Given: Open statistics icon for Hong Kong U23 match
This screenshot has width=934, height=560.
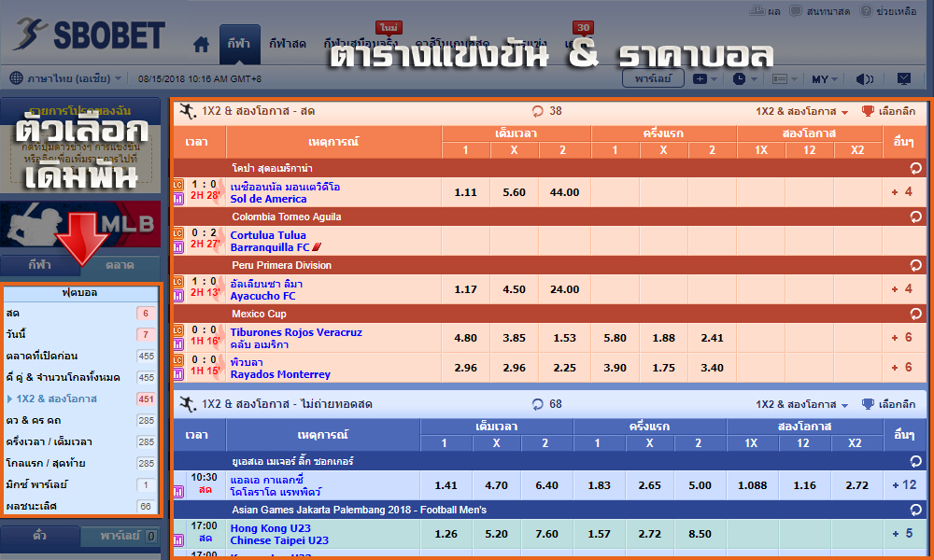Looking at the screenshot, I should [178, 540].
